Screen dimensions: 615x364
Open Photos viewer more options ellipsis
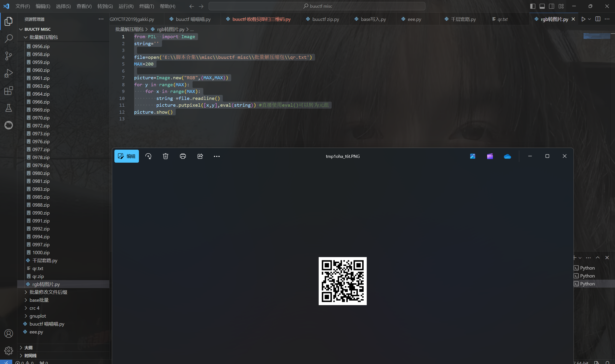(217, 156)
